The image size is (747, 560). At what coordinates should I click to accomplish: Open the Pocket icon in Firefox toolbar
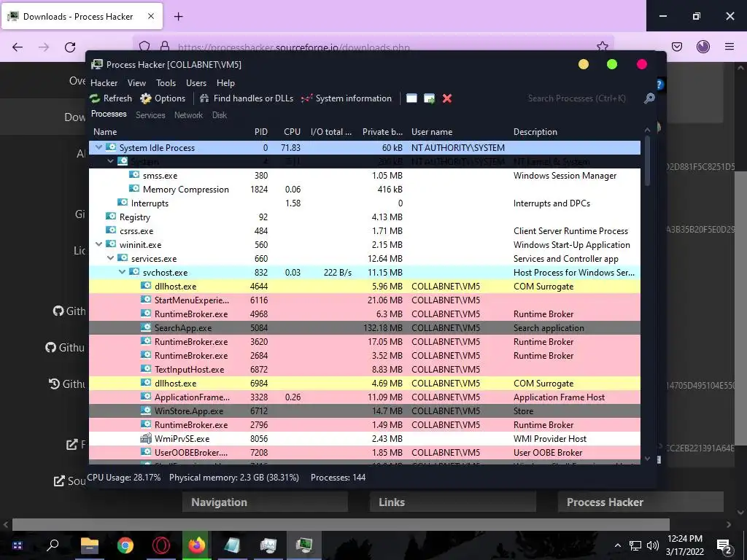(676, 47)
